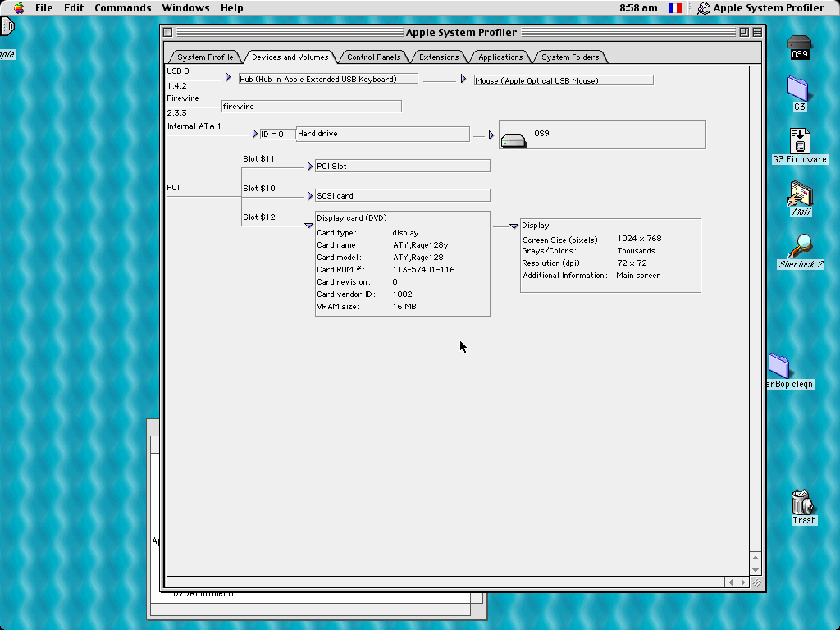Select the Mail alias icon on desktop
The image size is (840, 630).
pyautogui.click(x=801, y=194)
